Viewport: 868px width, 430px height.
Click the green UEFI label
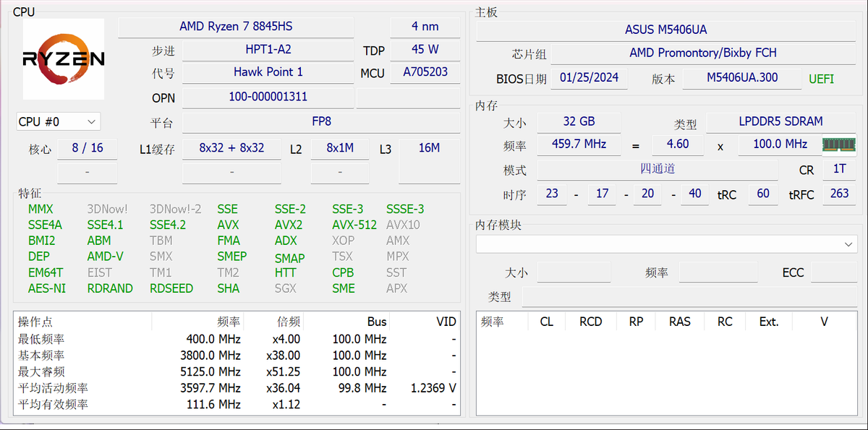[x=822, y=79]
